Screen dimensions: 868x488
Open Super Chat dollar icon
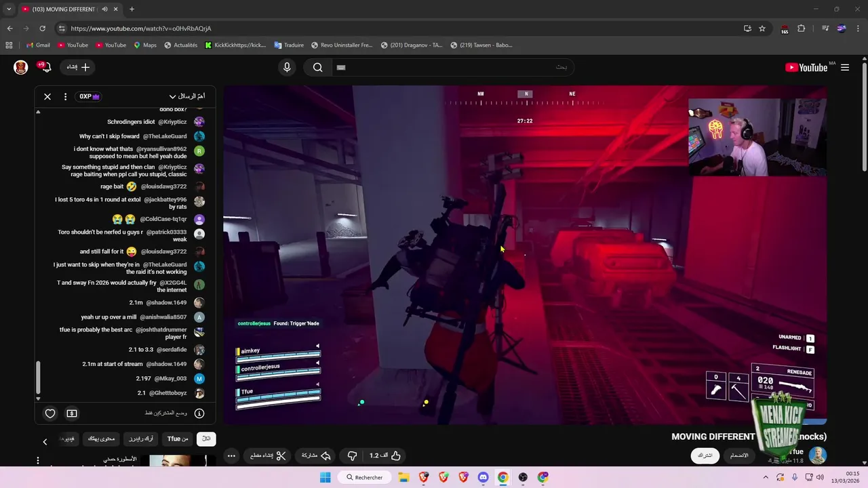(x=72, y=413)
